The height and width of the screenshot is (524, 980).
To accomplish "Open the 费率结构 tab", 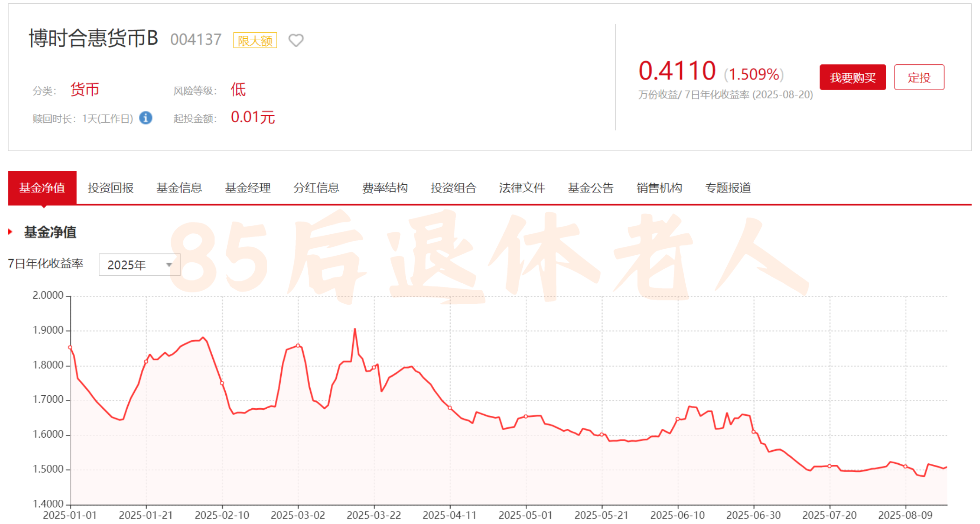I will (385, 188).
